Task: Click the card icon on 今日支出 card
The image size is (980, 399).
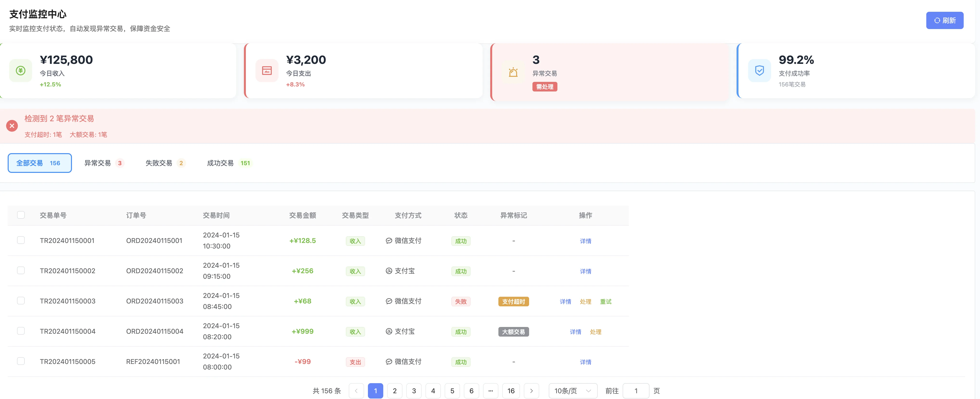Action: tap(267, 70)
